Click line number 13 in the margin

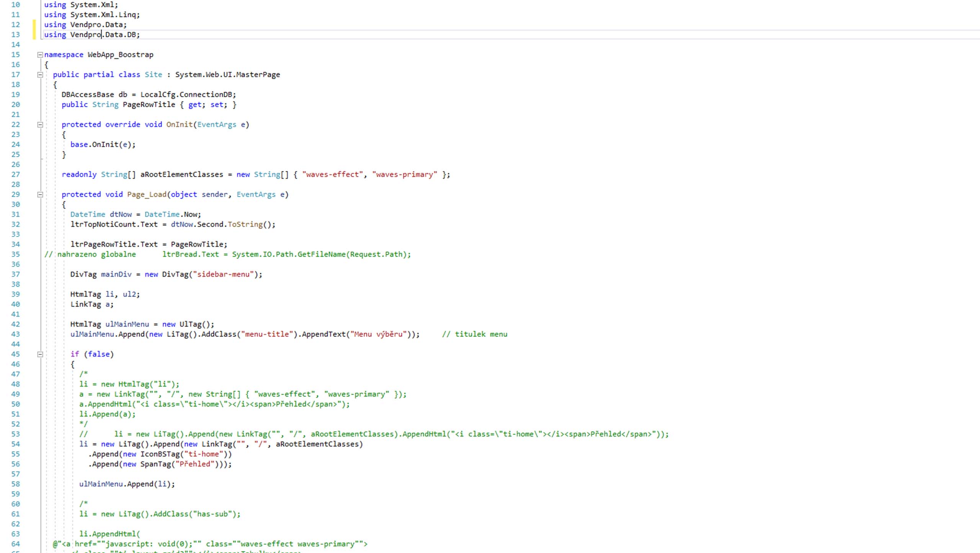15,35
